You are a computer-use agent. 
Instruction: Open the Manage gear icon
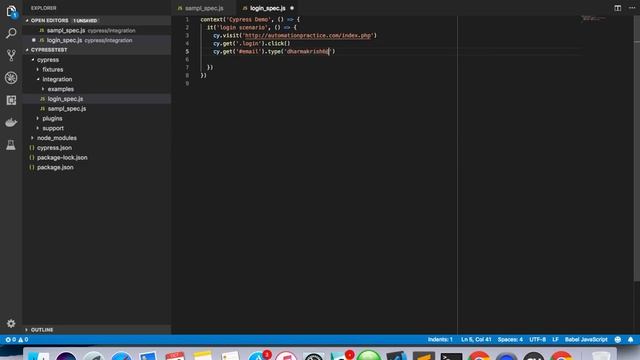tap(11, 323)
